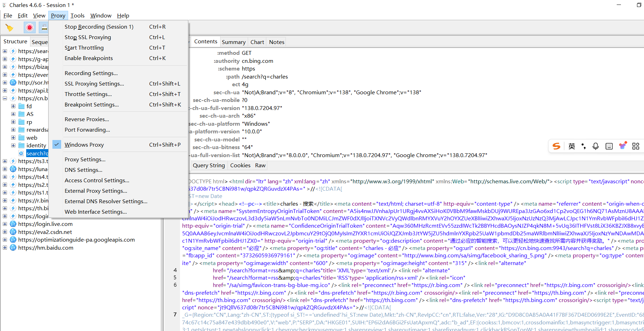Expand the https://sear host node

[x=5, y=51]
